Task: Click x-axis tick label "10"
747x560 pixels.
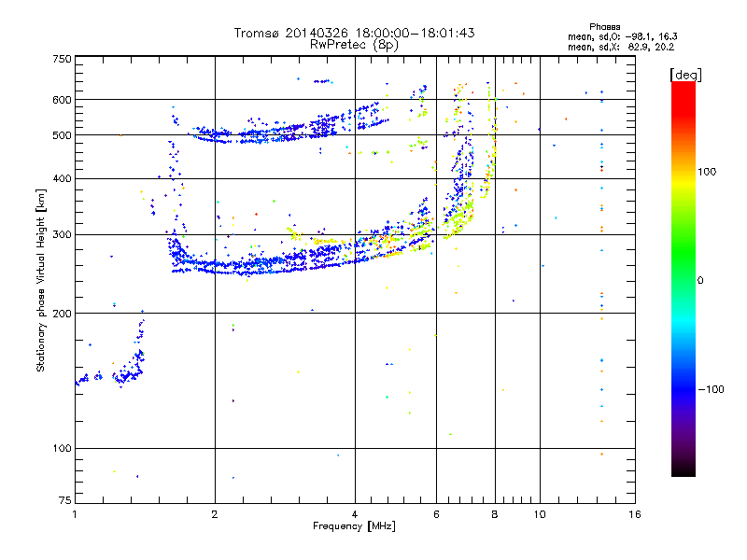Action: 540,514
